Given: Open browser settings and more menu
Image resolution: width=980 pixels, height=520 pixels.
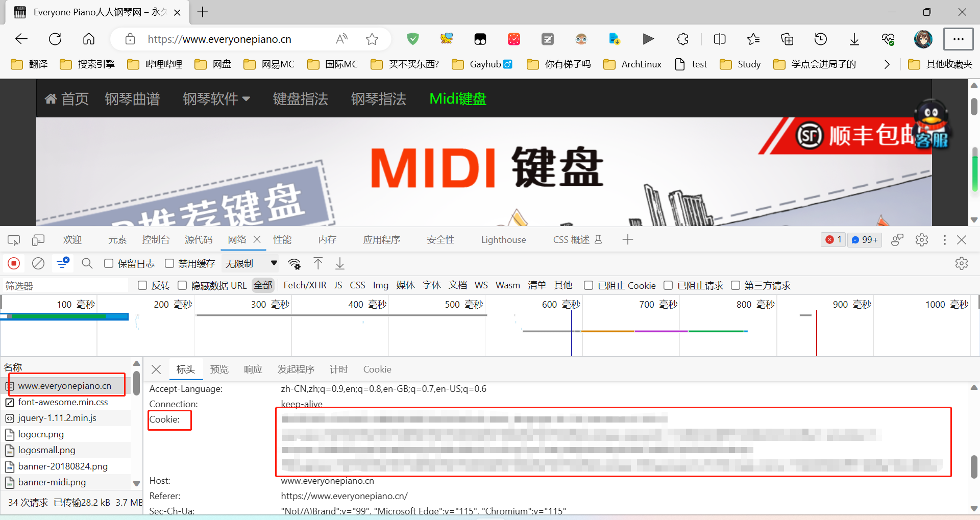Looking at the screenshot, I should coord(958,39).
